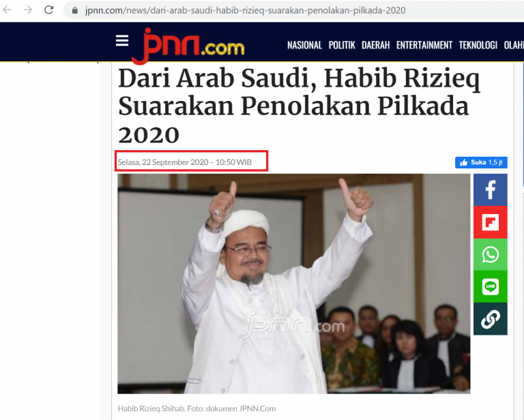Go back to previous page
This screenshot has height=420, width=524.
[7, 10]
